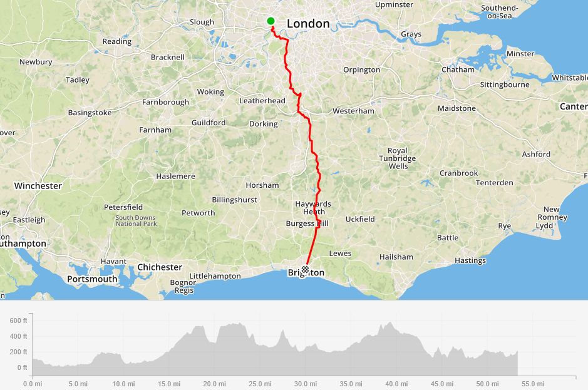Click the checkered finish flag at Brighton

coord(305,269)
